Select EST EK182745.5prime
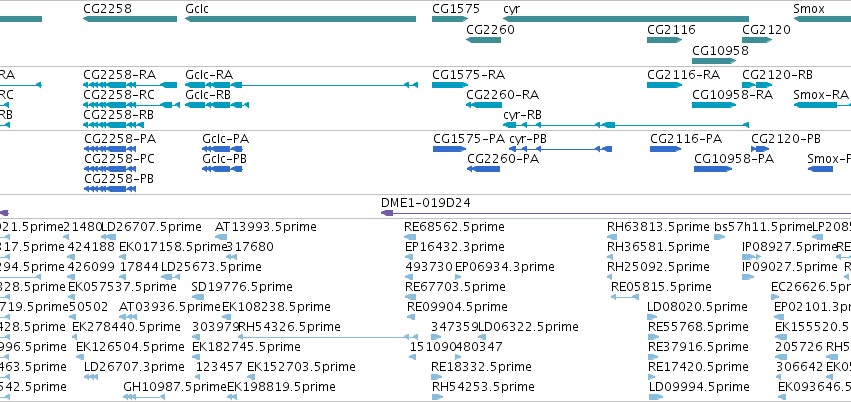Screen dimensions: 851x402 click(x=246, y=347)
